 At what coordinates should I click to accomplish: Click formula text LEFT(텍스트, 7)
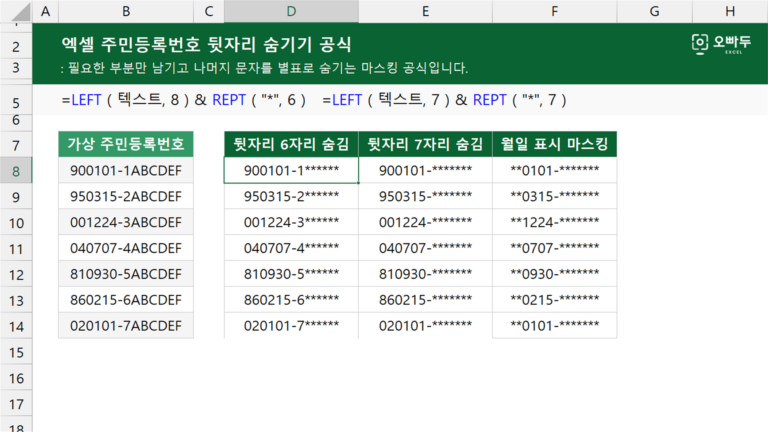point(386,100)
